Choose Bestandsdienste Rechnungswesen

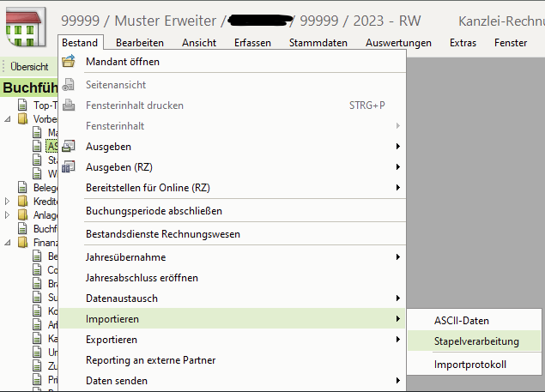(233, 234)
